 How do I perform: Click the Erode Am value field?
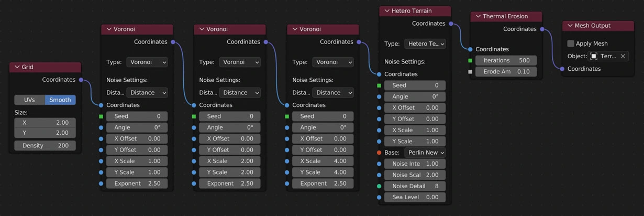[x=506, y=71]
